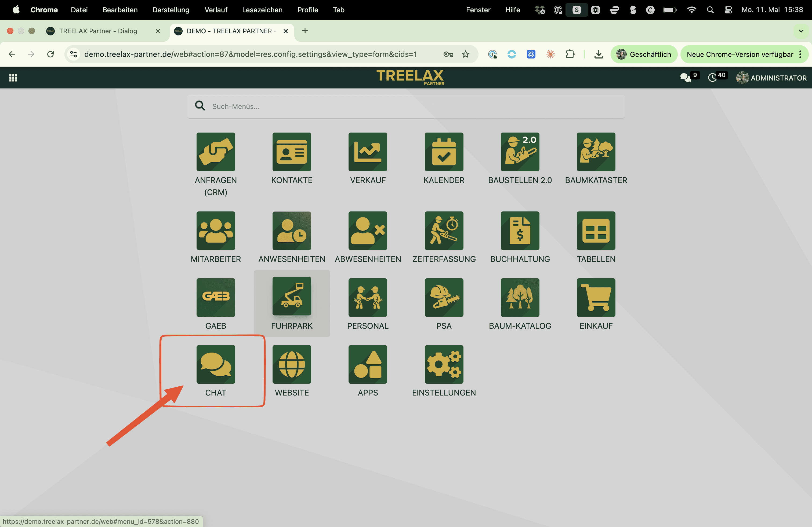Open the Buchhaltung module
This screenshot has height=527, width=812.
pyautogui.click(x=520, y=237)
